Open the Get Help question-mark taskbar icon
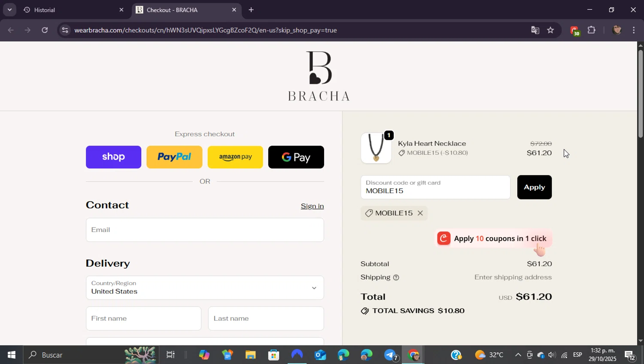The height and width of the screenshot is (364, 644). coord(456,355)
